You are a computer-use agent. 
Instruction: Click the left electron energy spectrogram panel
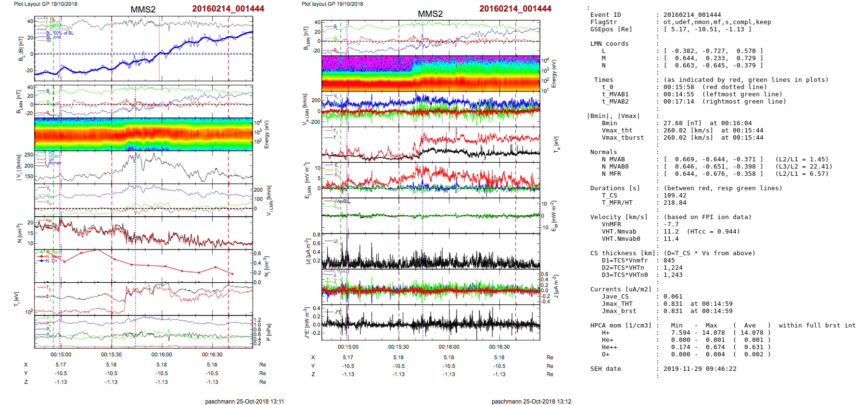tap(143, 134)
